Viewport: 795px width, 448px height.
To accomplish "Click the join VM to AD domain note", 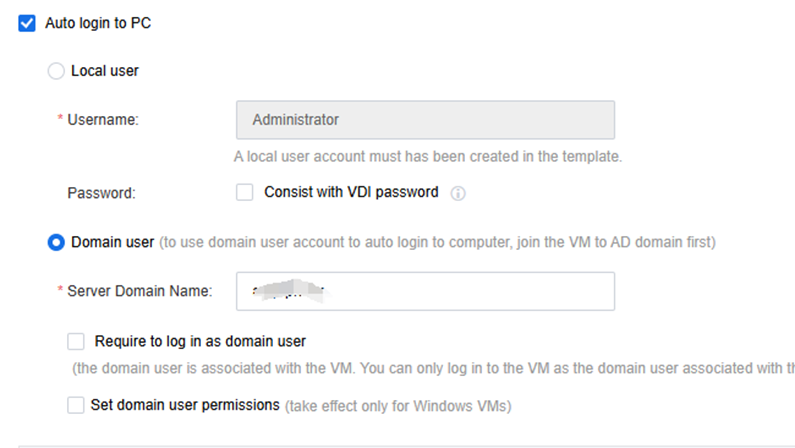I will (438, 242).
